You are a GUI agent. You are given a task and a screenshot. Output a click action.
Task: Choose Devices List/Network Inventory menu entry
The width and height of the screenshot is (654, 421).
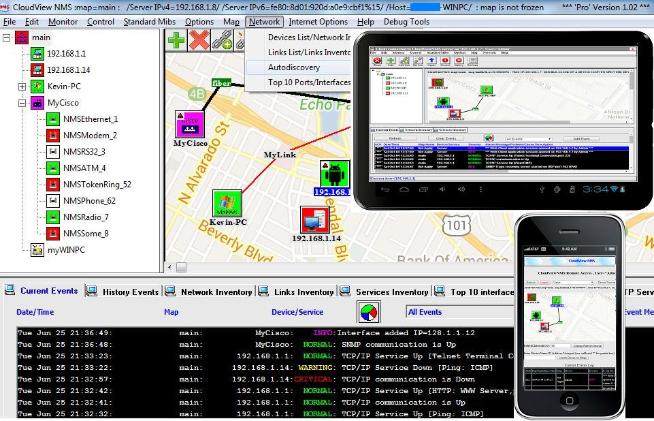tap(298, 37)
